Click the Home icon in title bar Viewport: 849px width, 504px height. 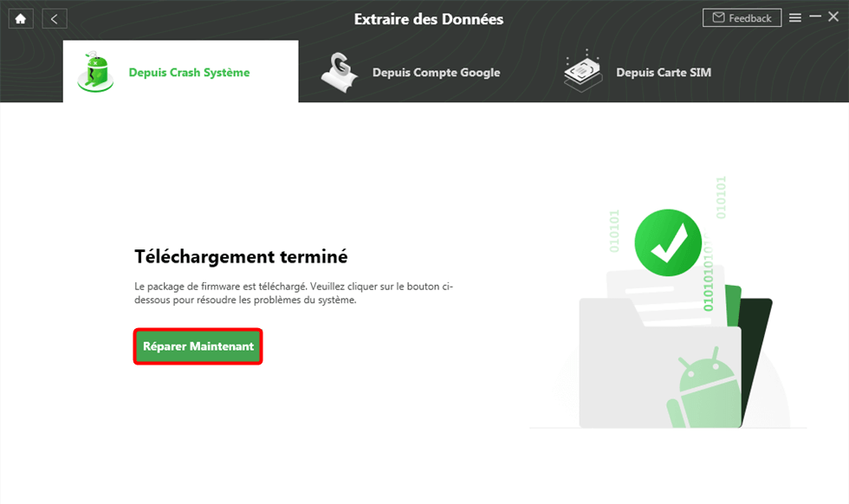coord(20,18)
